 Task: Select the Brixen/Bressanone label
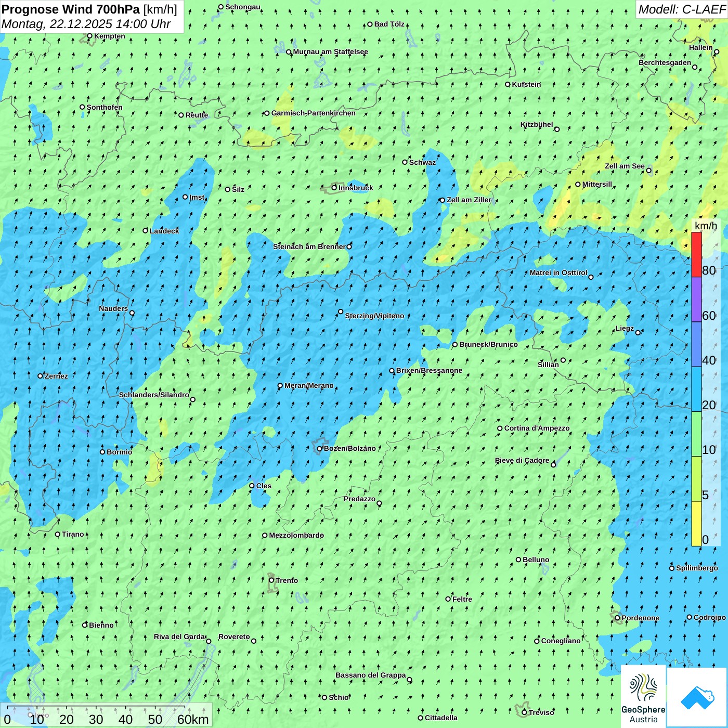(429, 370)
